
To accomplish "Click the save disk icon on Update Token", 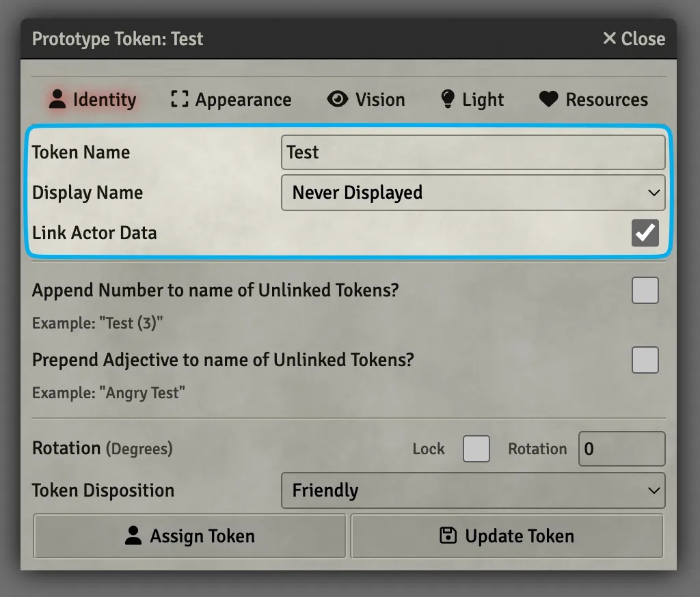I will point(448,536).
